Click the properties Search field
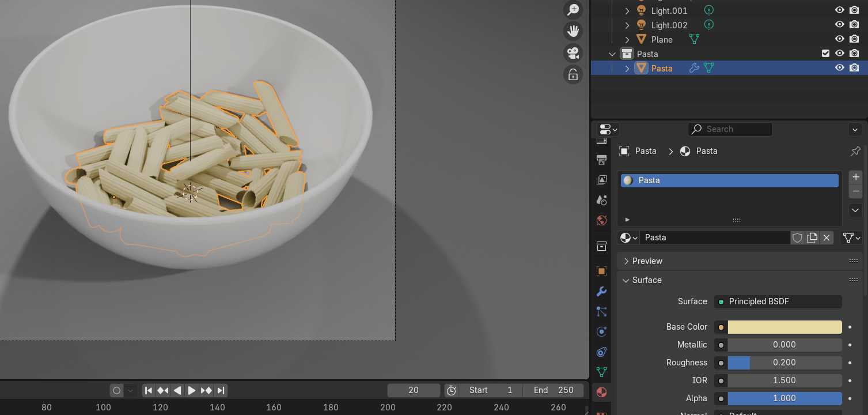 [730, 129]
